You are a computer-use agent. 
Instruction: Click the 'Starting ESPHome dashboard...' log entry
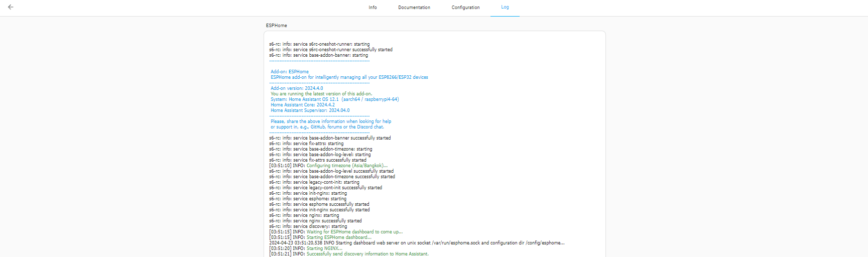[320, 237]
